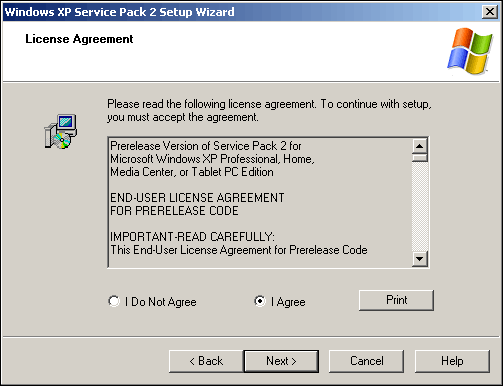Go back with the Back button
Image resolution: width=503 pixels, height=386 pixels.
coord(206,361)
